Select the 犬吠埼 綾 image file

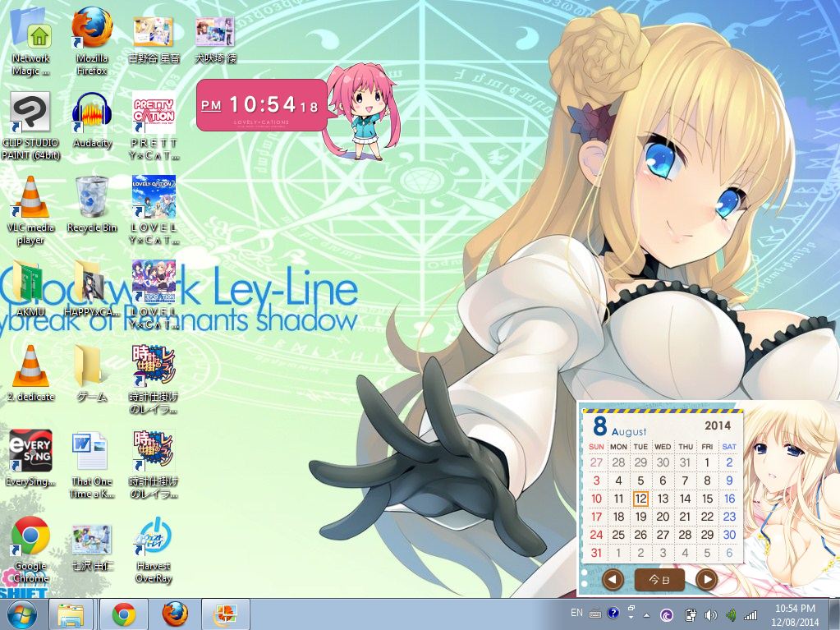(x=215, y=40)
